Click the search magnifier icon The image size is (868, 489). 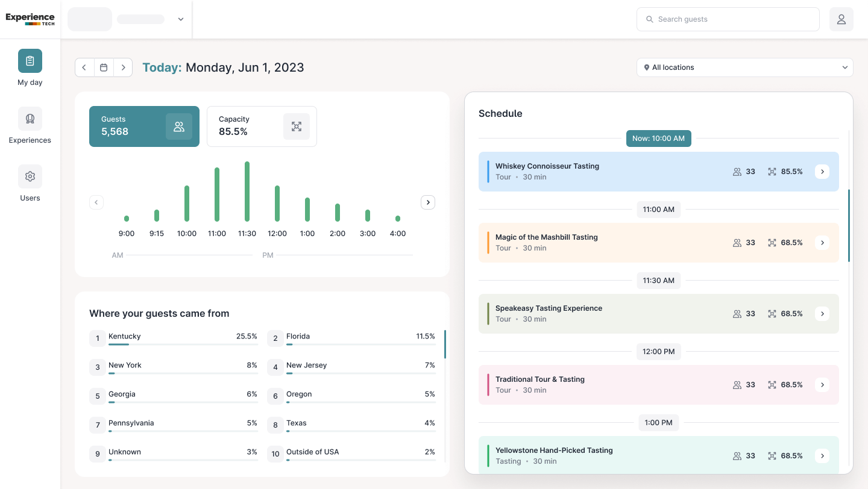650,19
